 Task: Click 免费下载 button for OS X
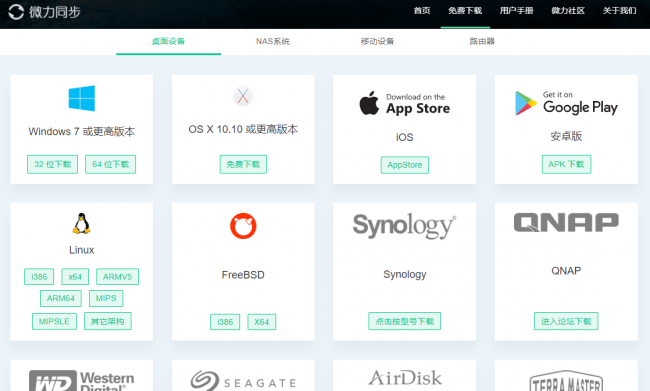coord(243,164)
